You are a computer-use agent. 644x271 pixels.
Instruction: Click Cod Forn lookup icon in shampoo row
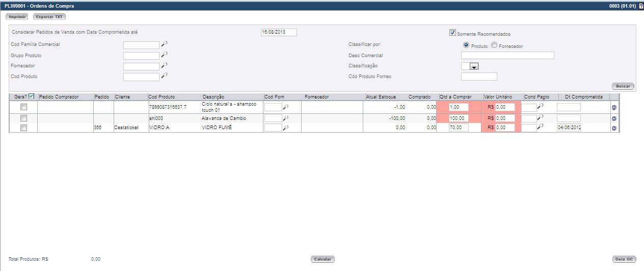[x=286, y=107]
